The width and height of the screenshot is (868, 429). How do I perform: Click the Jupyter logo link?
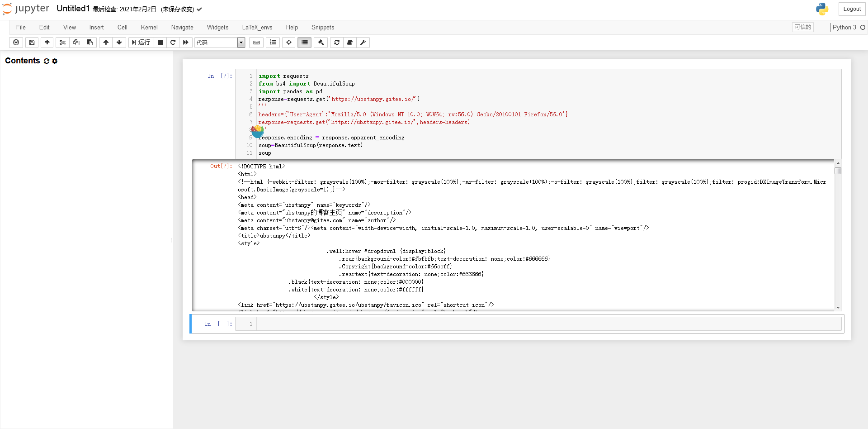(26, 9)
